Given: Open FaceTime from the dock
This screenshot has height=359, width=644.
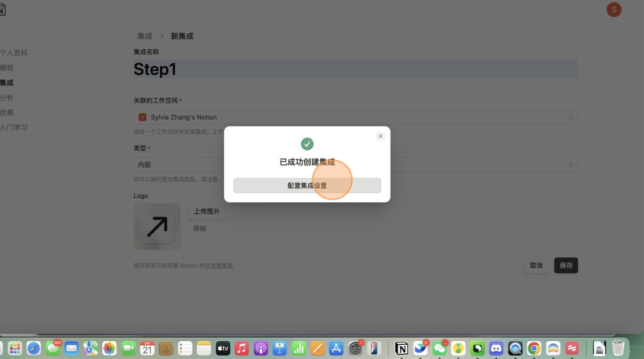Looking at the screenshot, I should (x=128, y=349).
